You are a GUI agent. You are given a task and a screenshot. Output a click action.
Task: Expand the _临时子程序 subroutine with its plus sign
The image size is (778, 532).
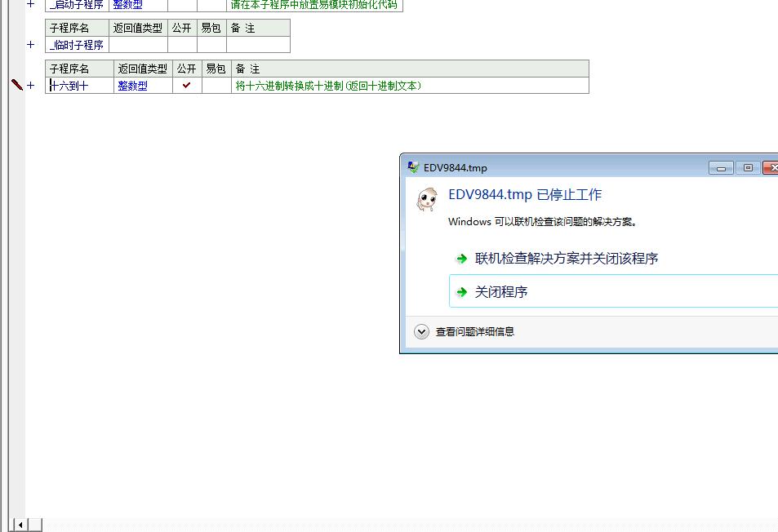pos(31,45)
